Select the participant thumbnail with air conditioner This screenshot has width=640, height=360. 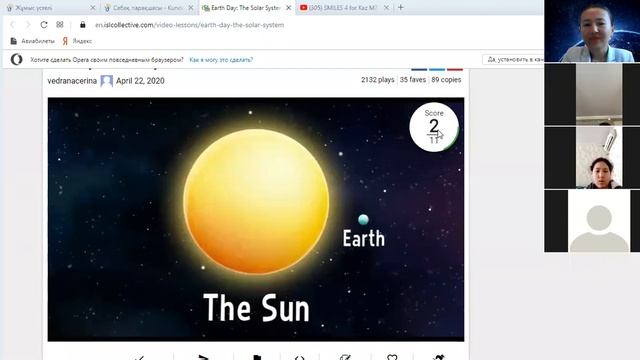[592, 158]
